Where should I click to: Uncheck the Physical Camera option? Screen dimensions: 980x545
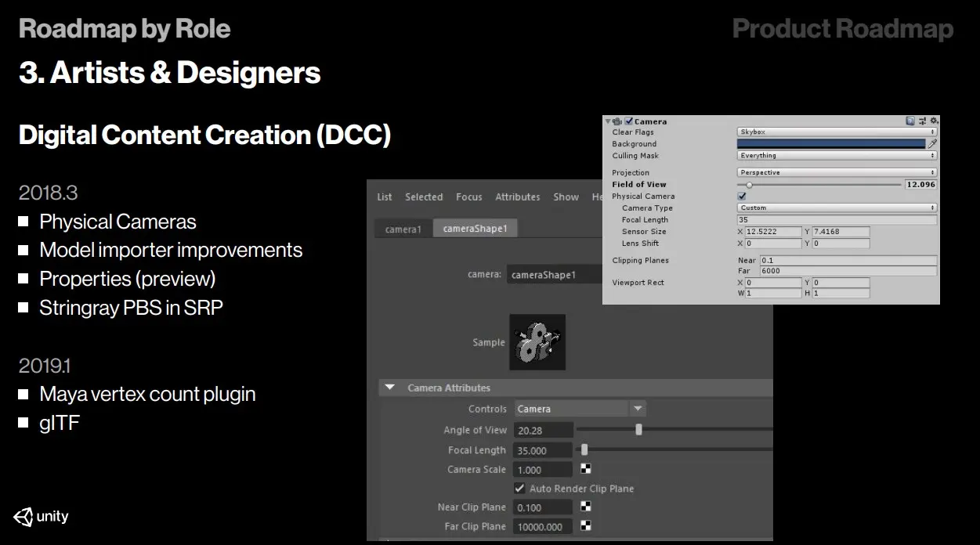coord(742,196)
